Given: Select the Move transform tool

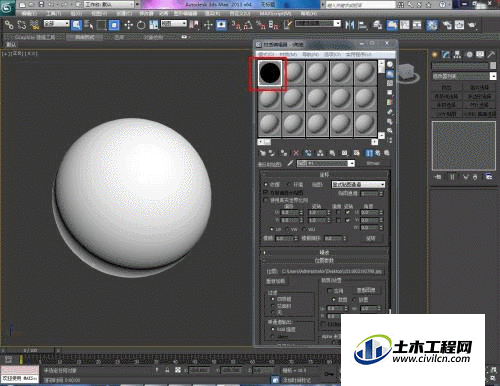Looking at the screenshot, I should tap(128, 25).
